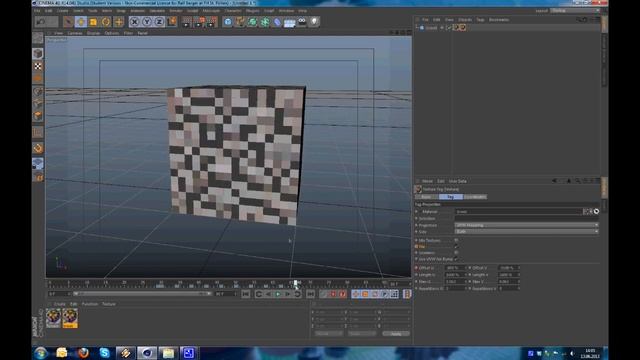Toggle X axis lock

(134, 22)
